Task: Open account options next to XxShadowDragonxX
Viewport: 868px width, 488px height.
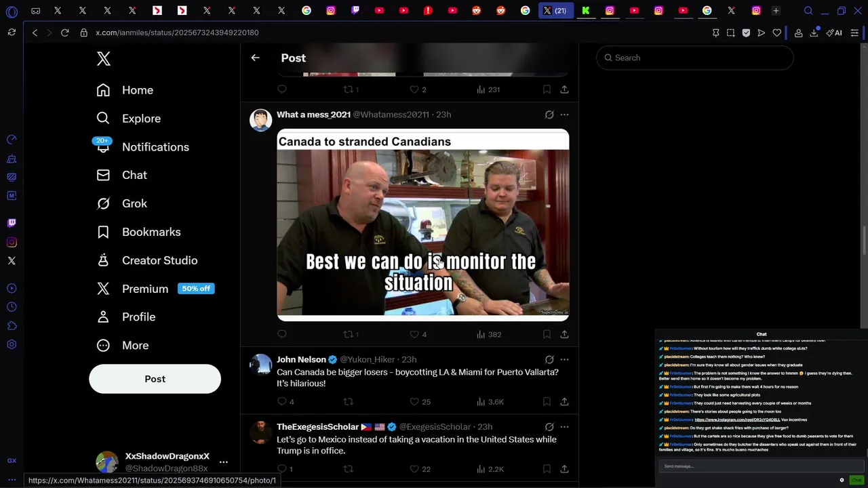Action: point(224,462)
